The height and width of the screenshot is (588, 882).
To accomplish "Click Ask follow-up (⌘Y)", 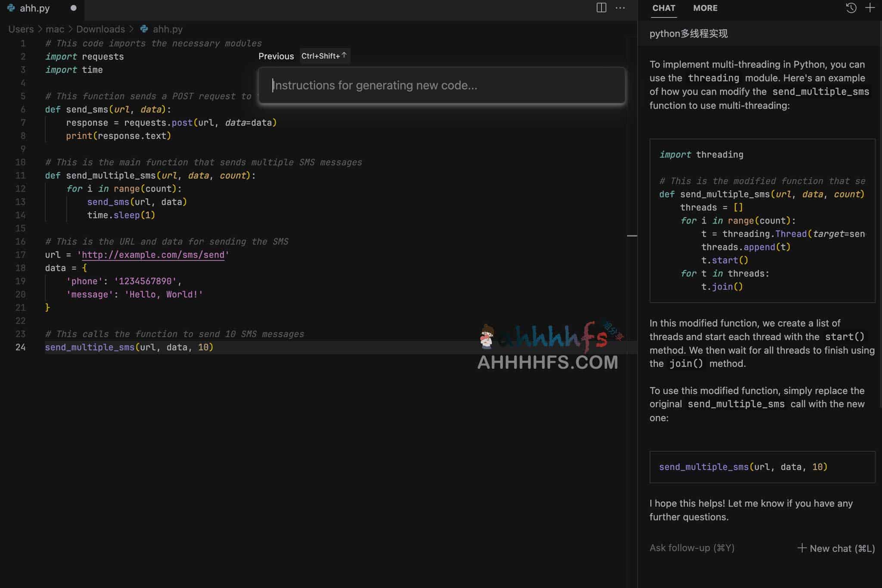I will click(x=692, y=548).
